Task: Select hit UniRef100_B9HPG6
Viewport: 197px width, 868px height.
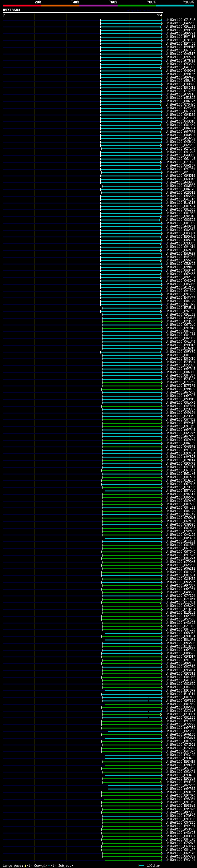Action: (180, 30)
